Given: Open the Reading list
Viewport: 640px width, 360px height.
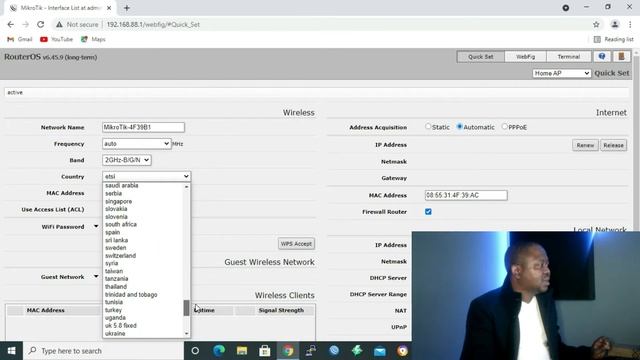Looking at the screenshot, I should pyautogui.click(x=613, y=39).
